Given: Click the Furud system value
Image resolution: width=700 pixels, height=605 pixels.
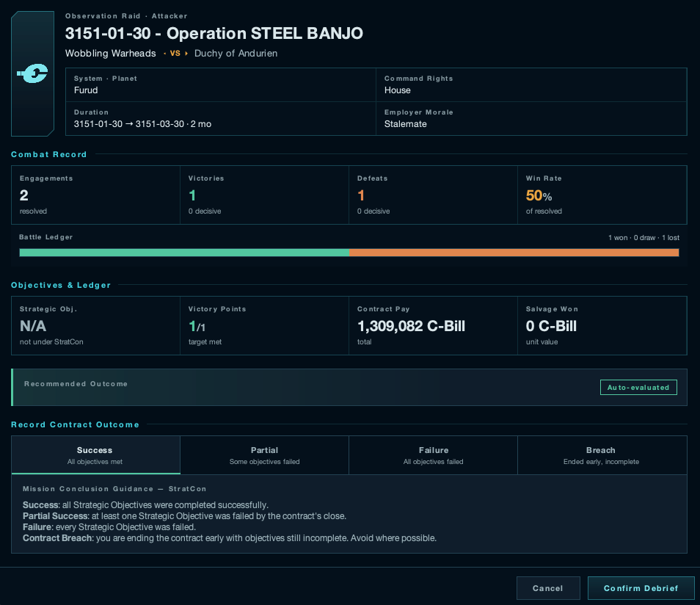Looking at the screenshot, I should click(86, 90).
